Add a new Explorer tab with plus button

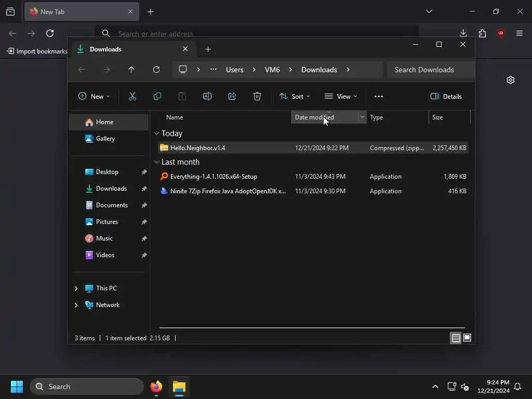208,49
